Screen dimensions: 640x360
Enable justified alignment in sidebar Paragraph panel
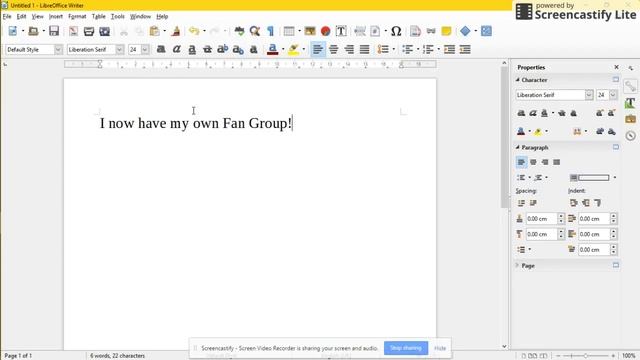click(x=557, y=162)
